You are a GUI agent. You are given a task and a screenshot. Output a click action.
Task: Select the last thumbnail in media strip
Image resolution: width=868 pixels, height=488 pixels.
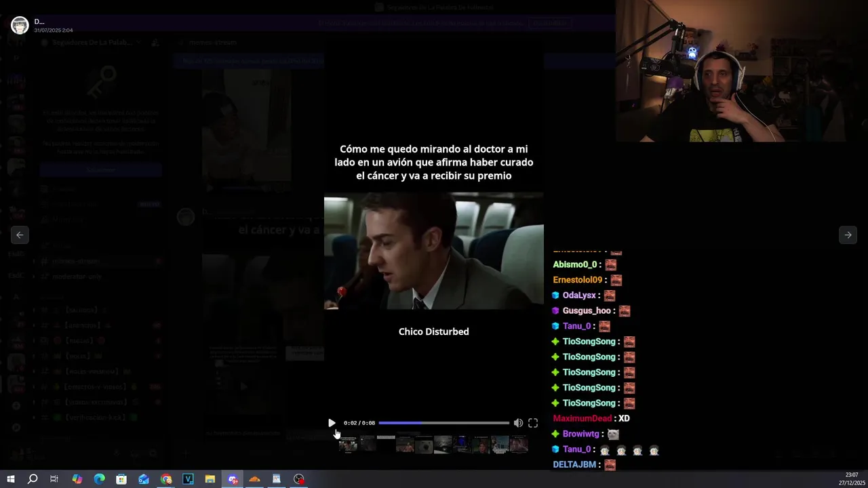519,445
